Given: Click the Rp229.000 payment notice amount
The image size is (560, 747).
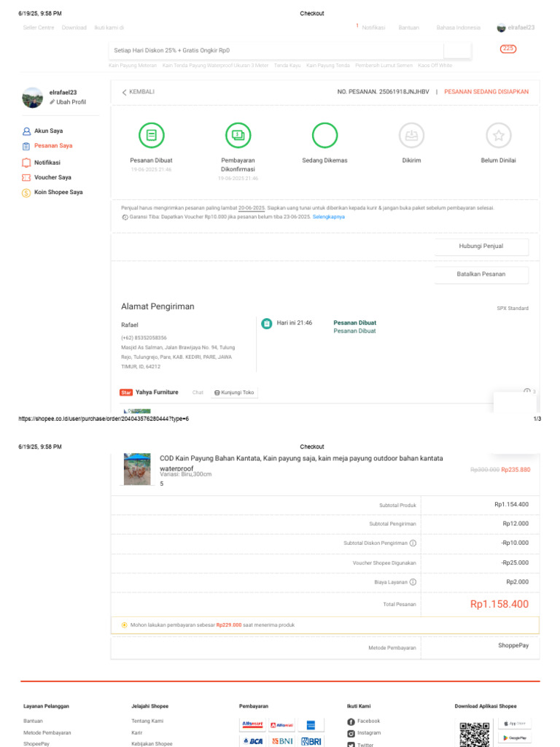Looking at the screenshot, I should tap(228, 625).
